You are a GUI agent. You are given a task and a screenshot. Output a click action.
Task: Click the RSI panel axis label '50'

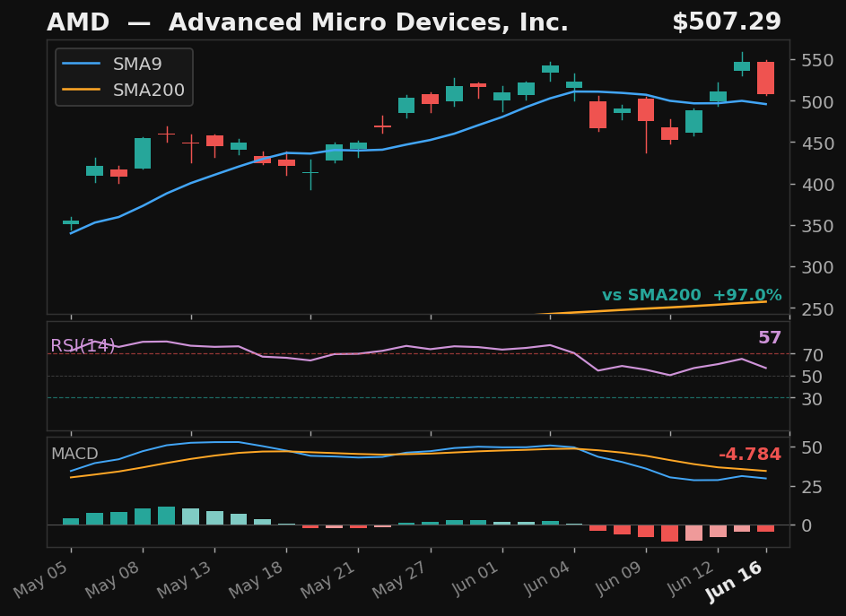click(812, 377)
